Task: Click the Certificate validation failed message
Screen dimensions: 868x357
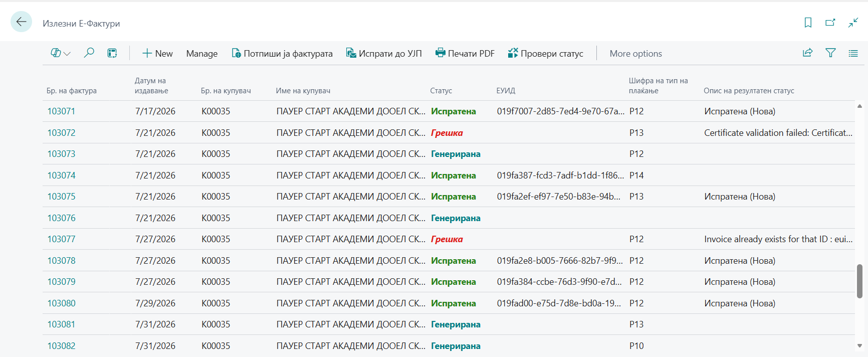Action: pyautogui.click(x=778, y=133)
